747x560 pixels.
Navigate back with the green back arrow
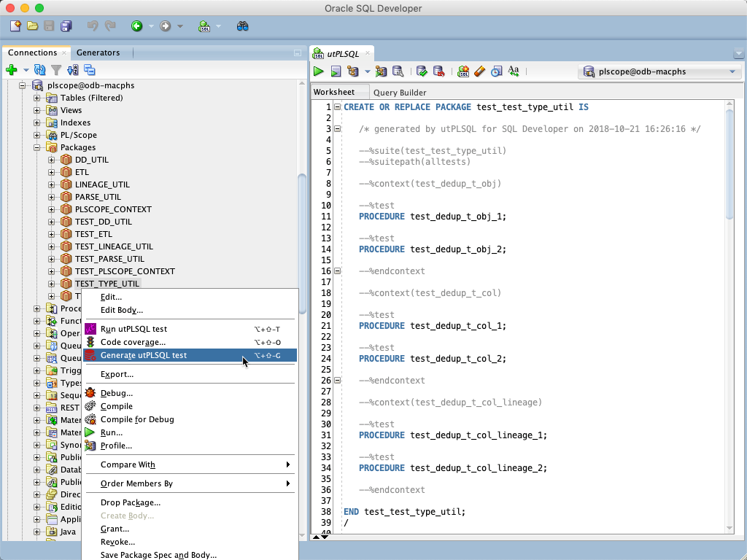click(x=137, y=26)
